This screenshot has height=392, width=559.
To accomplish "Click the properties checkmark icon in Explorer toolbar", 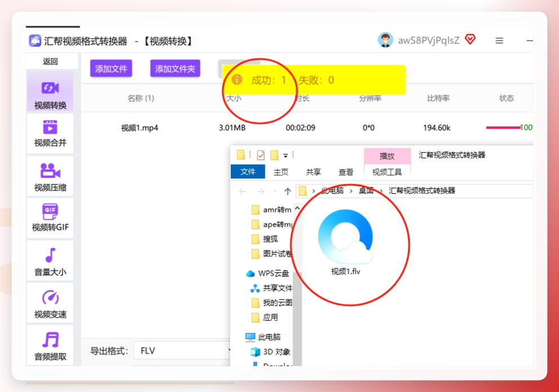I will click(x=260, y=155).
